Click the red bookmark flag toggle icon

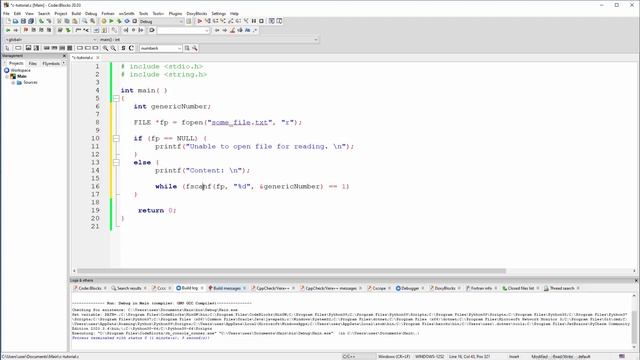point(26,30)
